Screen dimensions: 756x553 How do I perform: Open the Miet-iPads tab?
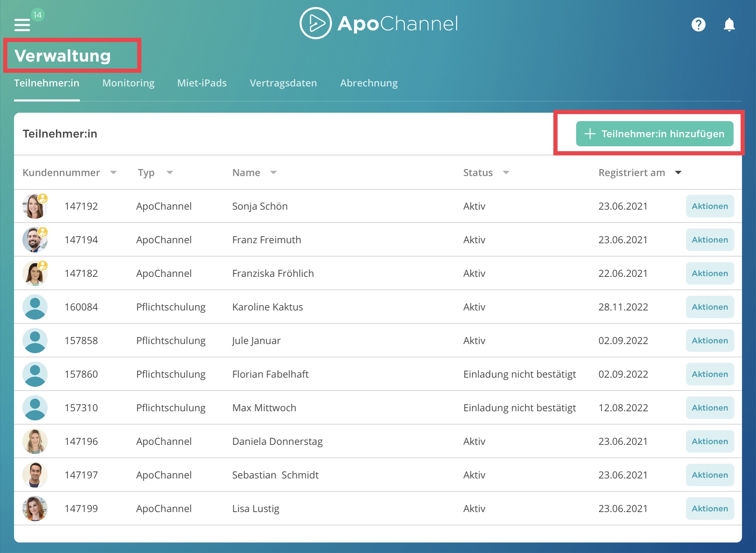pyautogui.click(x=202, y=83)
